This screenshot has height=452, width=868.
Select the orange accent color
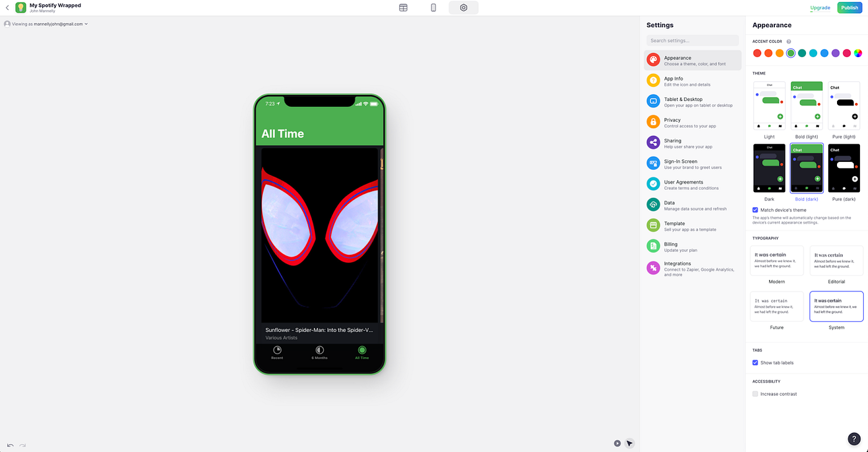[x=779, y=53]
